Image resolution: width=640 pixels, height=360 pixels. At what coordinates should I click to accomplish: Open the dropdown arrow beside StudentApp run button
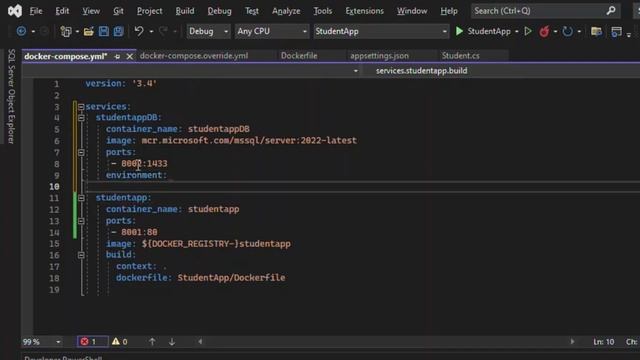(517, 31)
